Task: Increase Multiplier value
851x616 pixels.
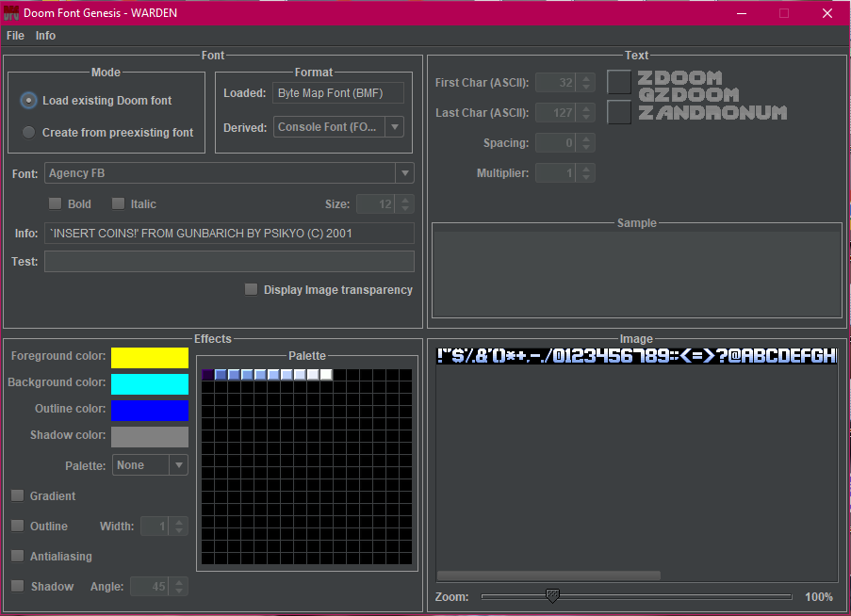Action: [586, 170]
